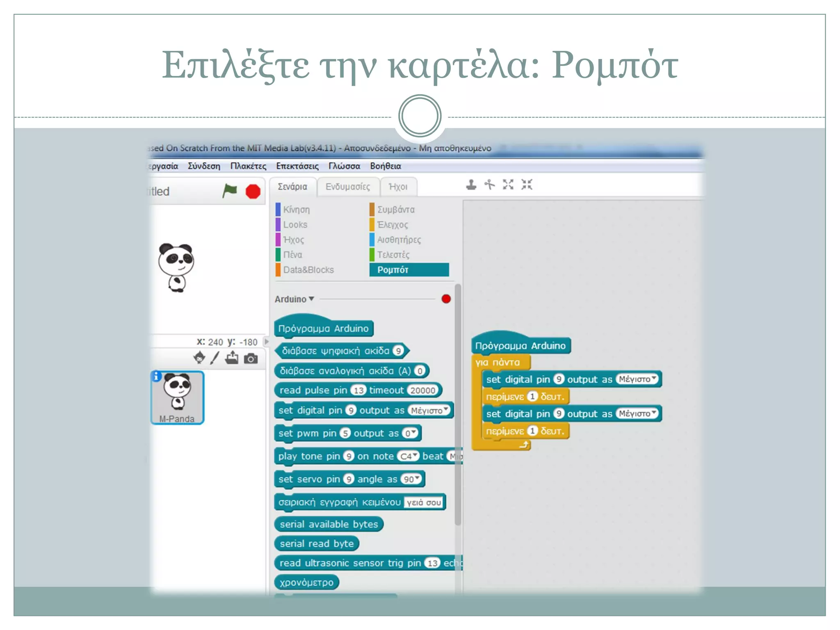Select the Αισθητήρες block category

tap(399, 240)
